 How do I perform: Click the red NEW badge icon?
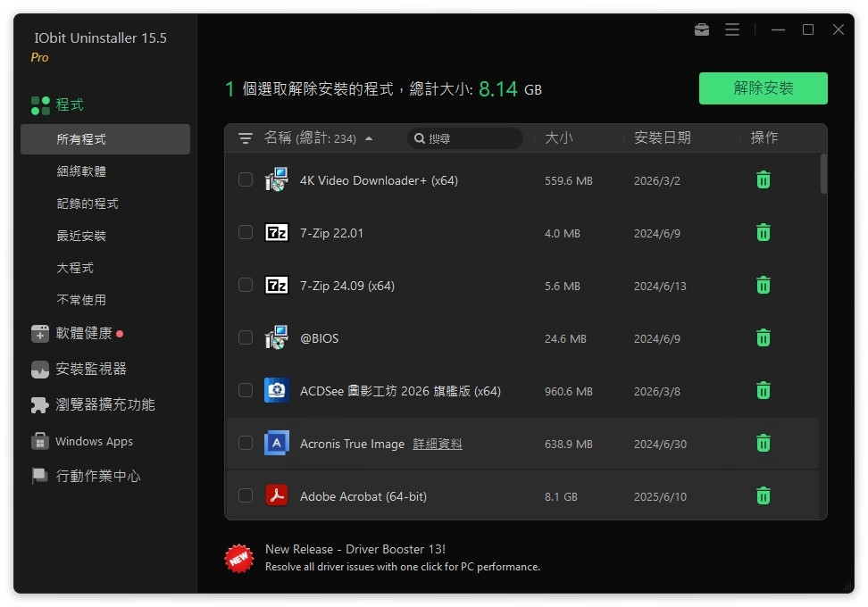239,558
